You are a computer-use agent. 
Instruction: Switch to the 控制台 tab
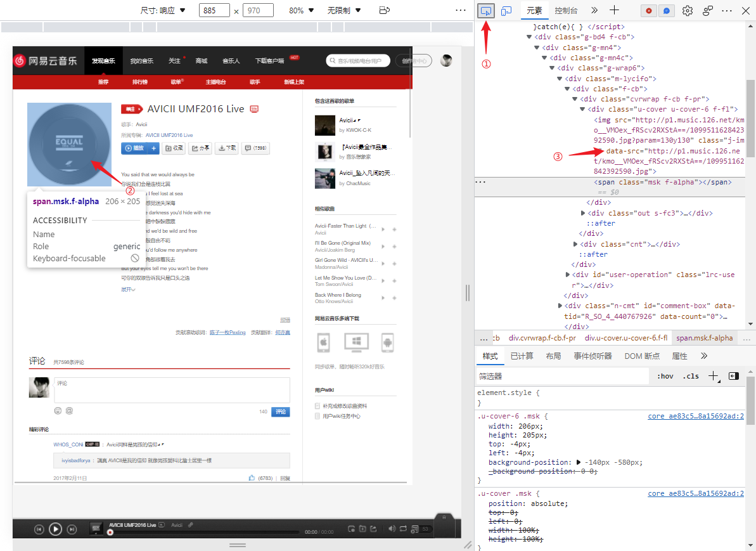[x=566, y=11]
